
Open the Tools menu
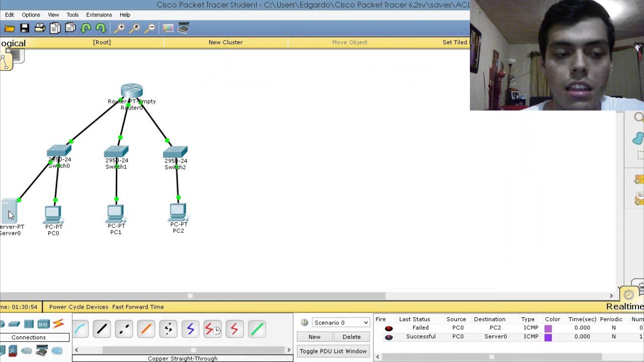pos(72,15)
